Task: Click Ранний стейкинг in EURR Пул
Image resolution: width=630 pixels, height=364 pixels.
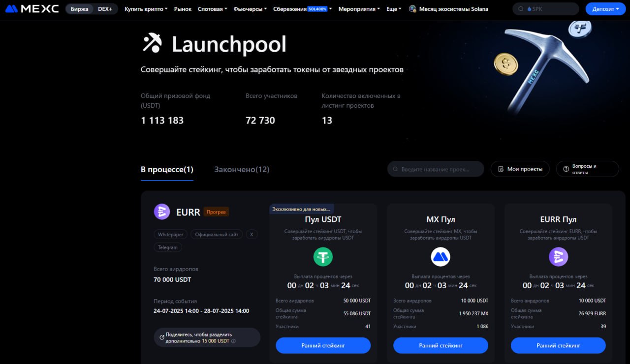Action: coord(558,345)
